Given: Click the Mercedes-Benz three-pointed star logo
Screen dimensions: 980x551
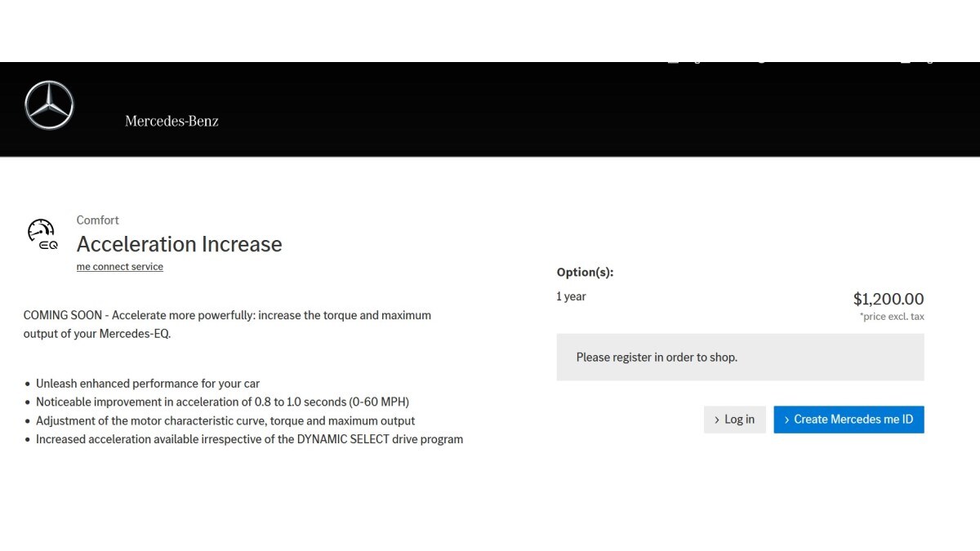Looking at the screenshot, I should point(47,104).
